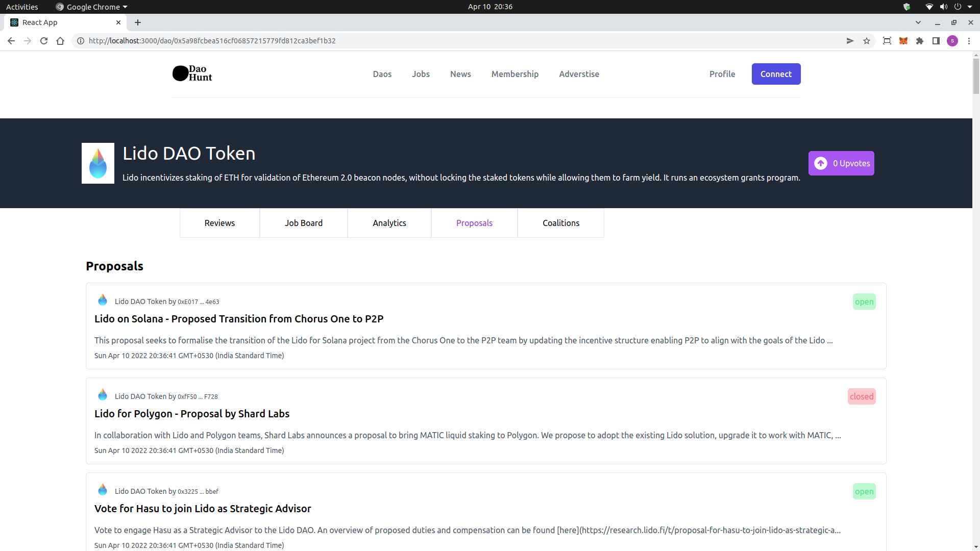Click the Connect wallet button
This screenshot has width=980, height=551.
tap(776, 74)
